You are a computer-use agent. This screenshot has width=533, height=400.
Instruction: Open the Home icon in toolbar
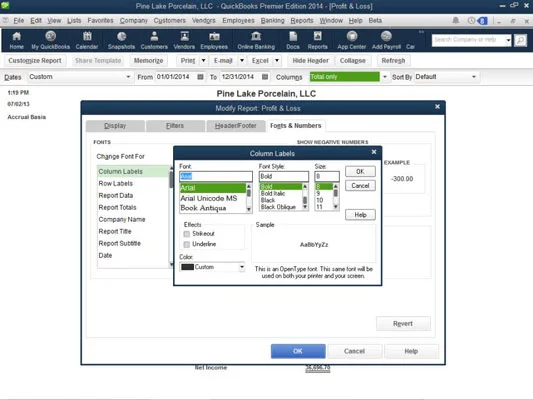pos(16,40)
